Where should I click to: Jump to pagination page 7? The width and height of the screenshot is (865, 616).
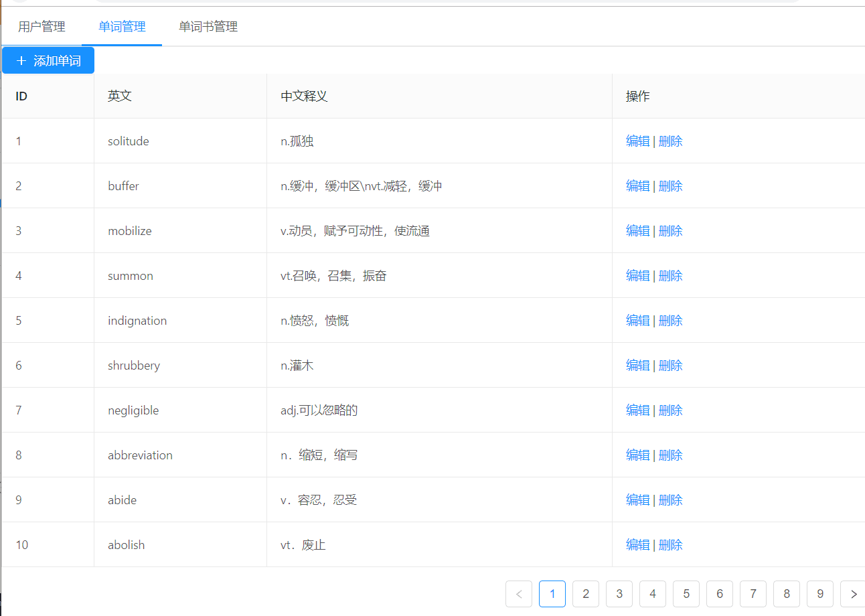[x=753, y=594]
